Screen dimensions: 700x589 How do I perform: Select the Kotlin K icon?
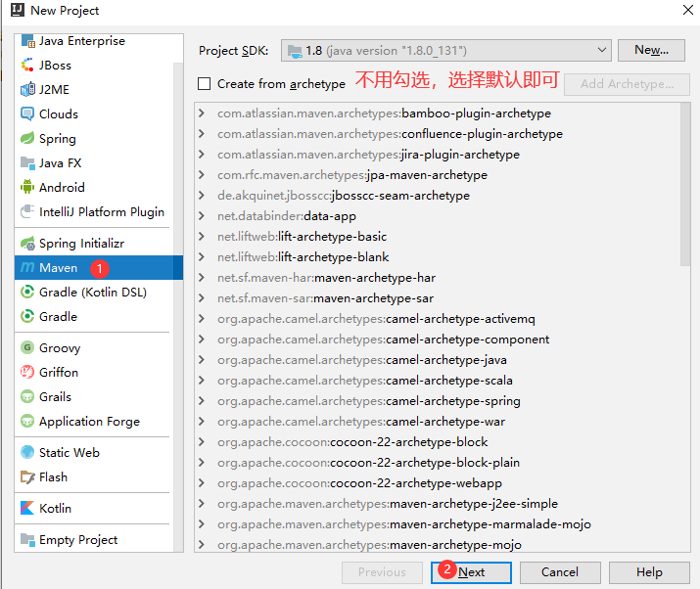(x=27, y=508)
